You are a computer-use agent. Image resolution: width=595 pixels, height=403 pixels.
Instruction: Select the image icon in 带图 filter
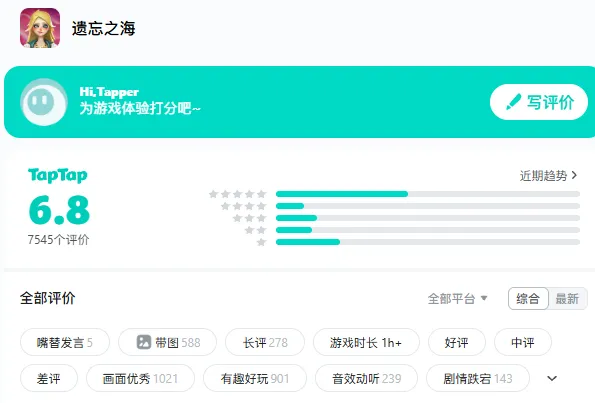click(x=144, y=342)
